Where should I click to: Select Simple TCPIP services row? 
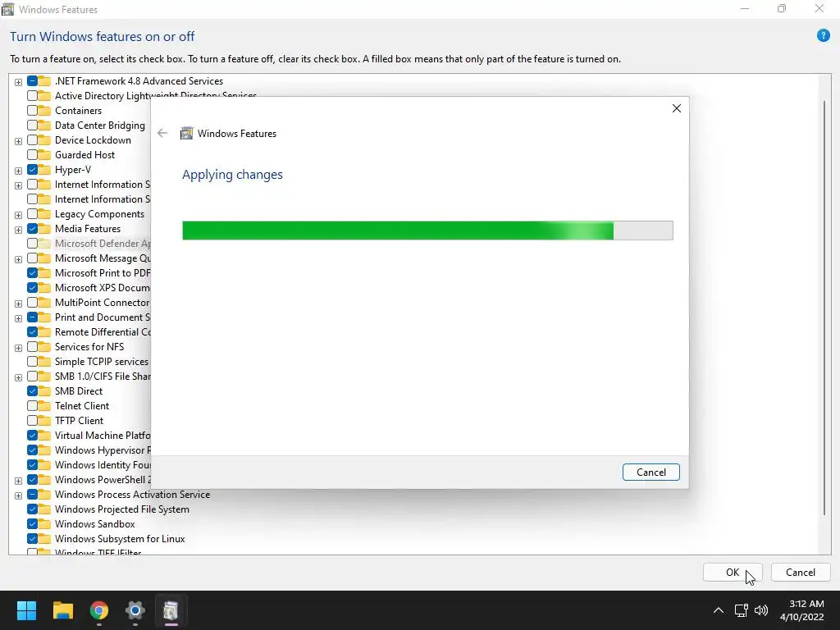coord(102,362)
